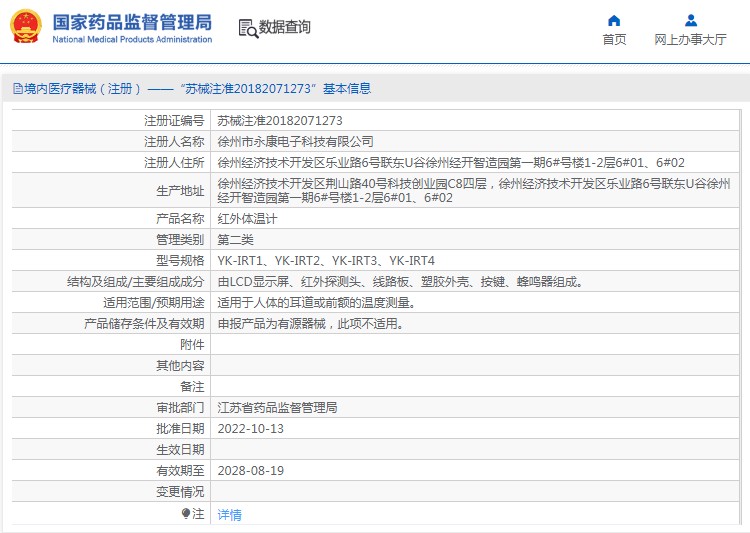Select expiry date 2028-08-19
The image size is (750, 533).
pyautogui.click(x=251, y=471)
